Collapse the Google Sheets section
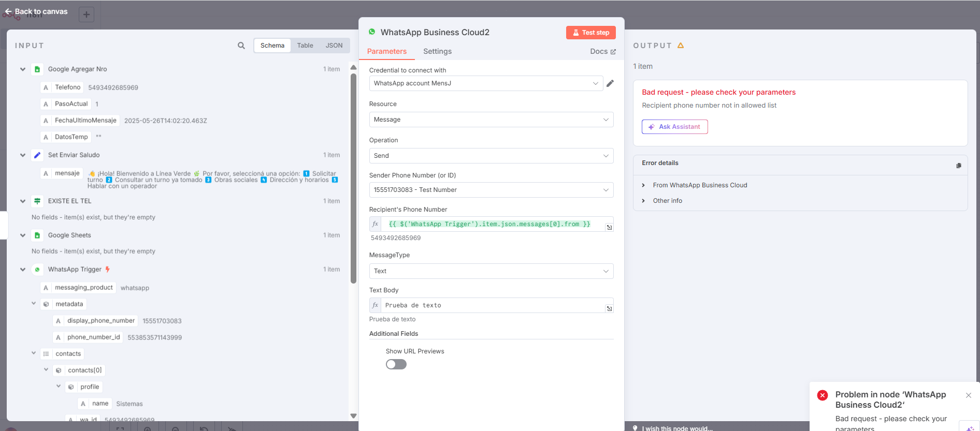 click(x=23, y=235)
